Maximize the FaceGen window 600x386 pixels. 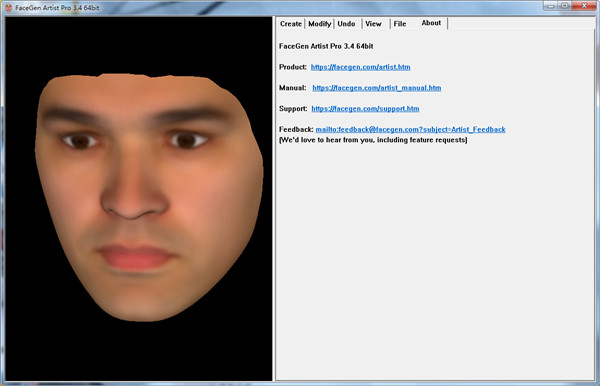[564, 6]
